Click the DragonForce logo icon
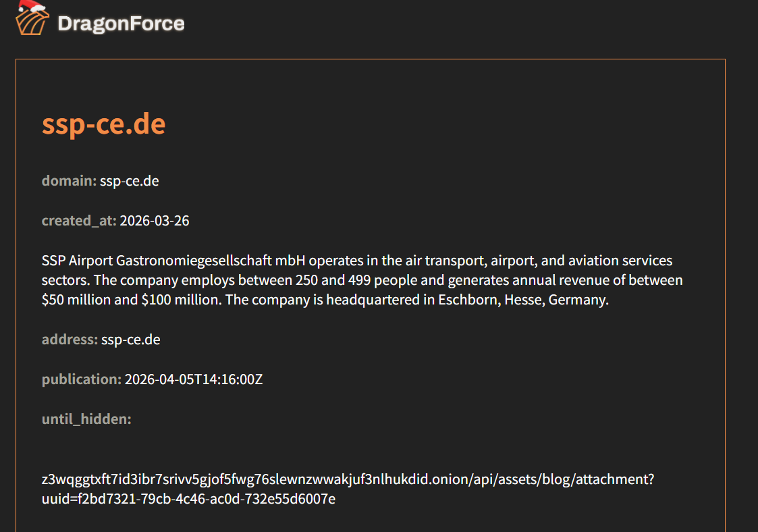 tap(31, 23)
